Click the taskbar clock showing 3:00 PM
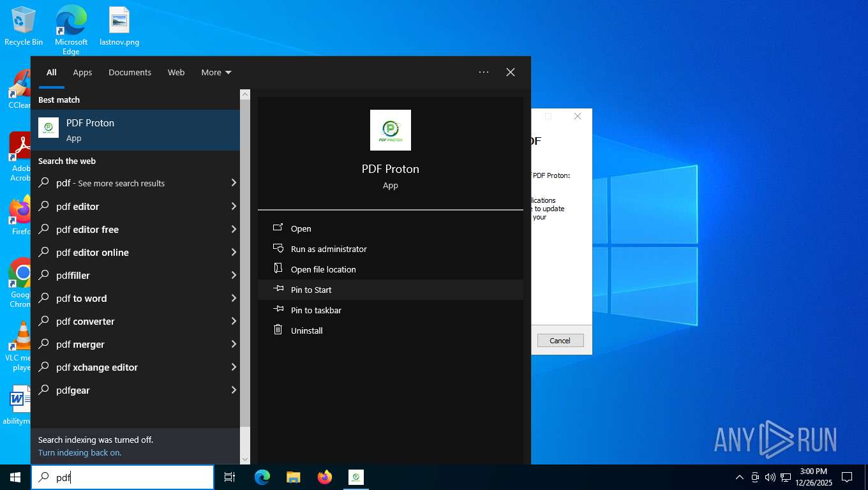This screenshot has width=868, height=490. tap(813, 477)
